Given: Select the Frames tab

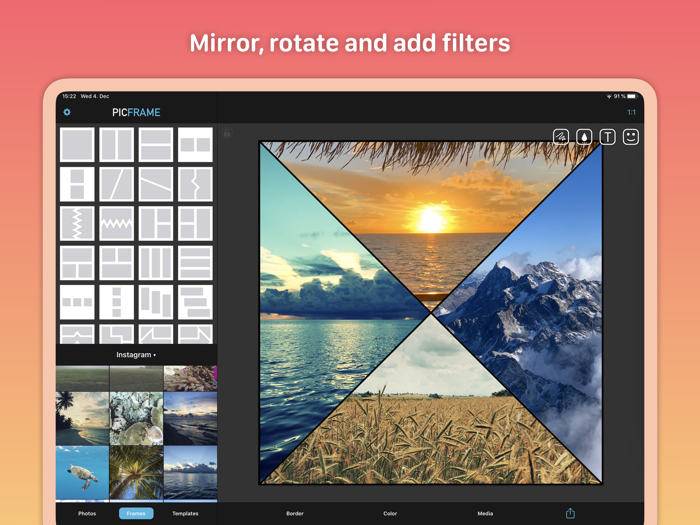Looking at the screenshot, I should [136, 513].
